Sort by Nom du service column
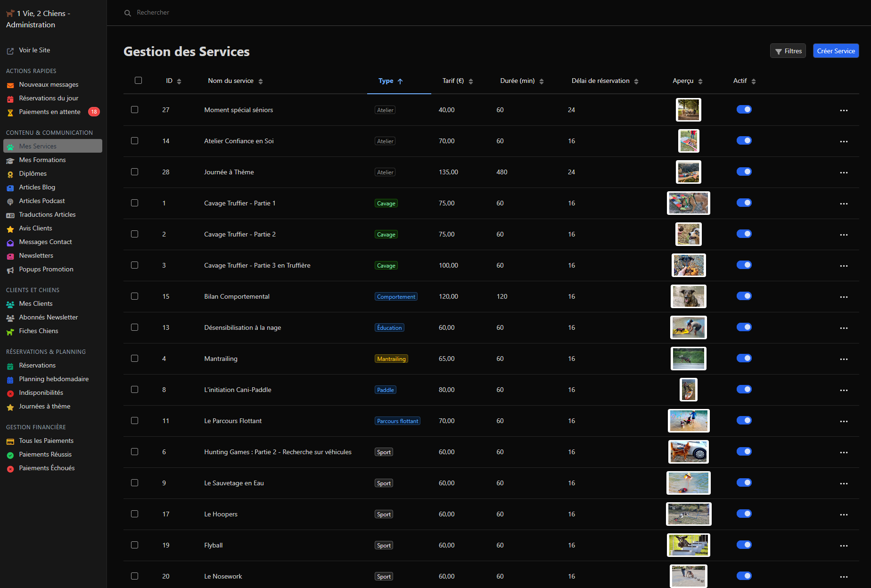The width and height of the screenshot is (871, 588). click(x=235, y=81)
